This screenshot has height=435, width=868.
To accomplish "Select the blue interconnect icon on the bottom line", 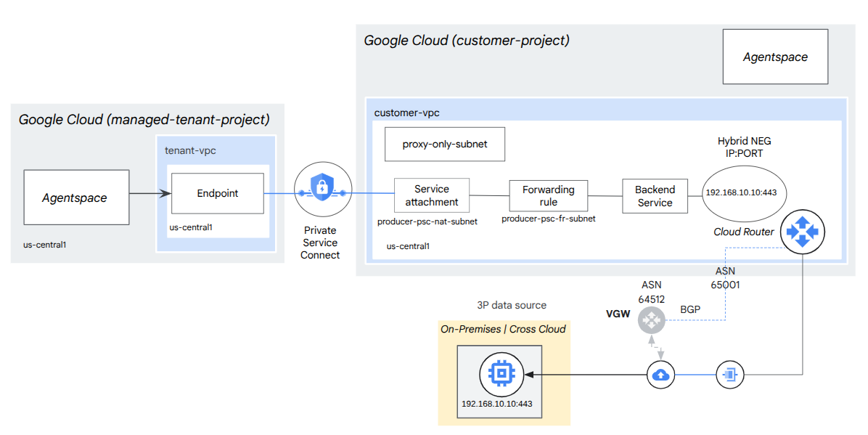I will click(x=729, y=375).
